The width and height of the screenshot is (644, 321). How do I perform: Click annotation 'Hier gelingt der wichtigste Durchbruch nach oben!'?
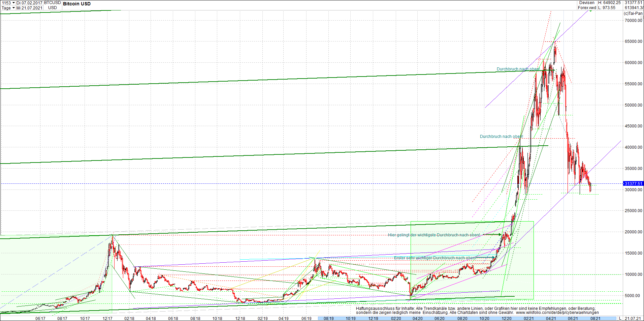pyautogui.click(x=434, y=235)
